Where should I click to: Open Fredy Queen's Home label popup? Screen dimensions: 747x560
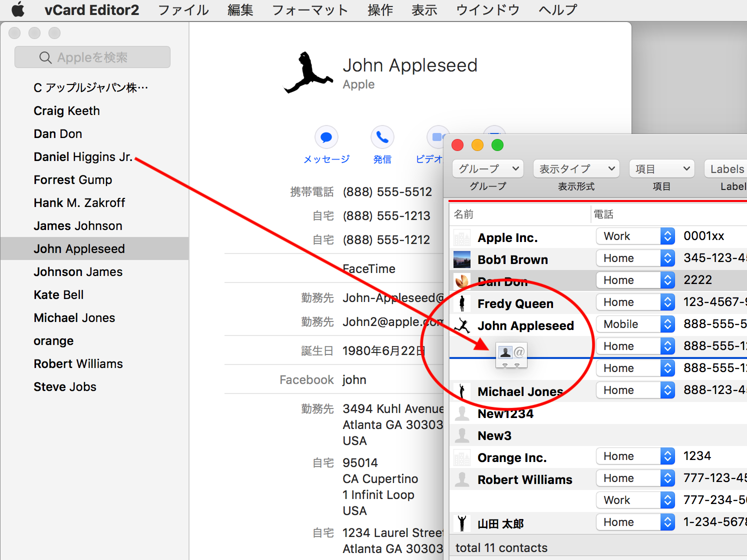point(635,302)
